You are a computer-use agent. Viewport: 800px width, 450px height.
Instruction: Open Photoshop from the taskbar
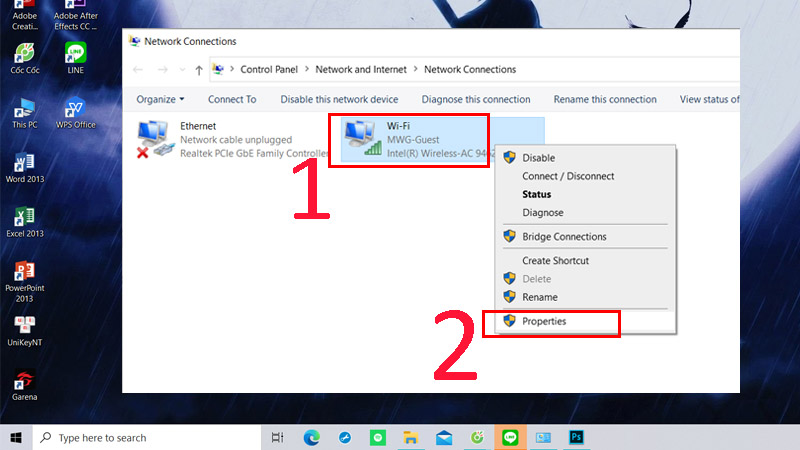pos(576,437)
